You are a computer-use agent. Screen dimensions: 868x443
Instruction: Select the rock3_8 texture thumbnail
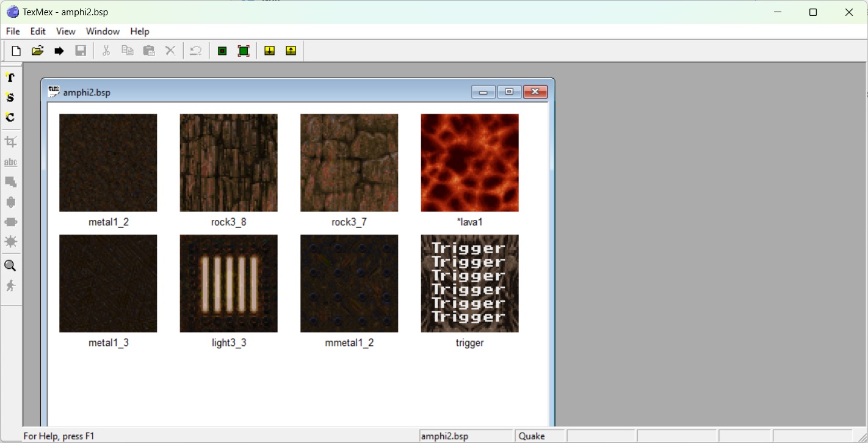coord(229,163)
